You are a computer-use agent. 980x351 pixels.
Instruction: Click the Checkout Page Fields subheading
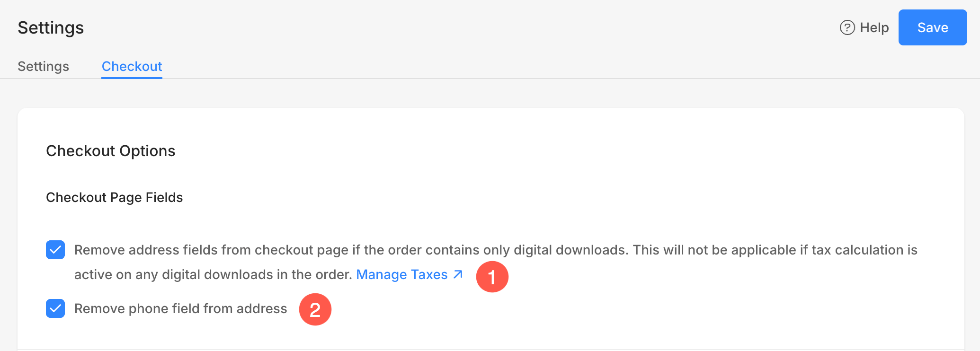(x=114, y=197)
